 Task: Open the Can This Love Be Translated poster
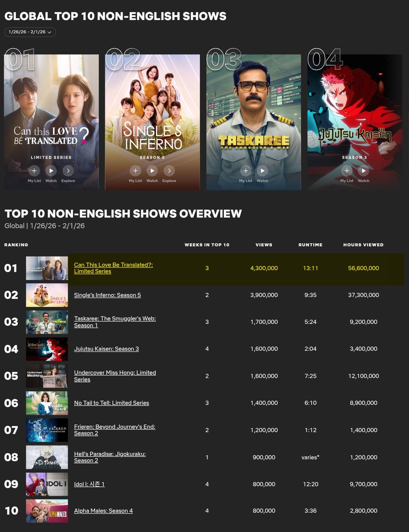[x=51, y=122]
